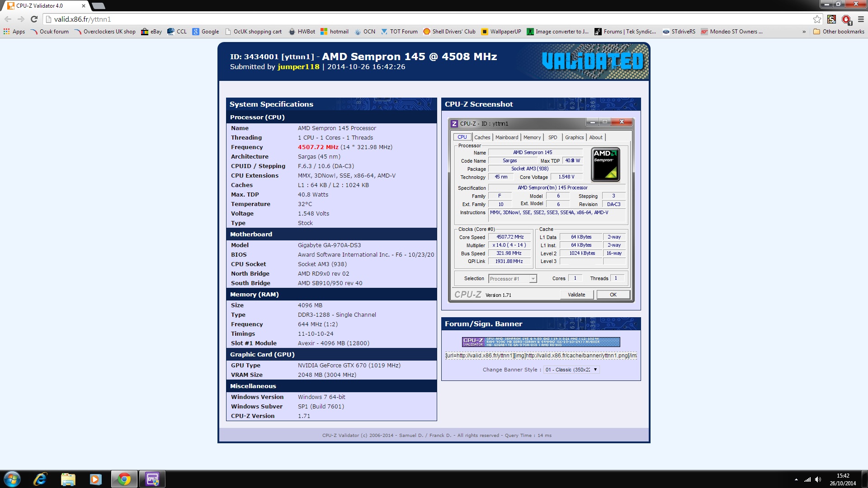This screenshot has height=488, width=868.
Task: Open the Windows Start menu
Action: (x=12, y=479)
